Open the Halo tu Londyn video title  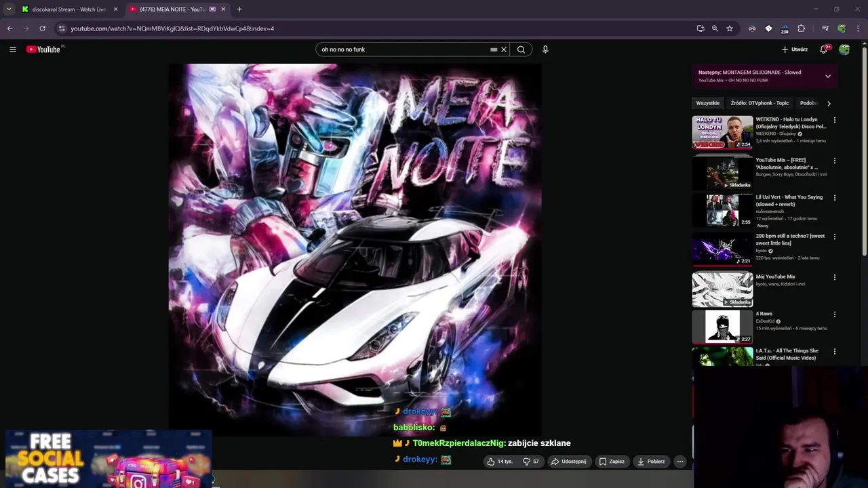tap(791, 123)
